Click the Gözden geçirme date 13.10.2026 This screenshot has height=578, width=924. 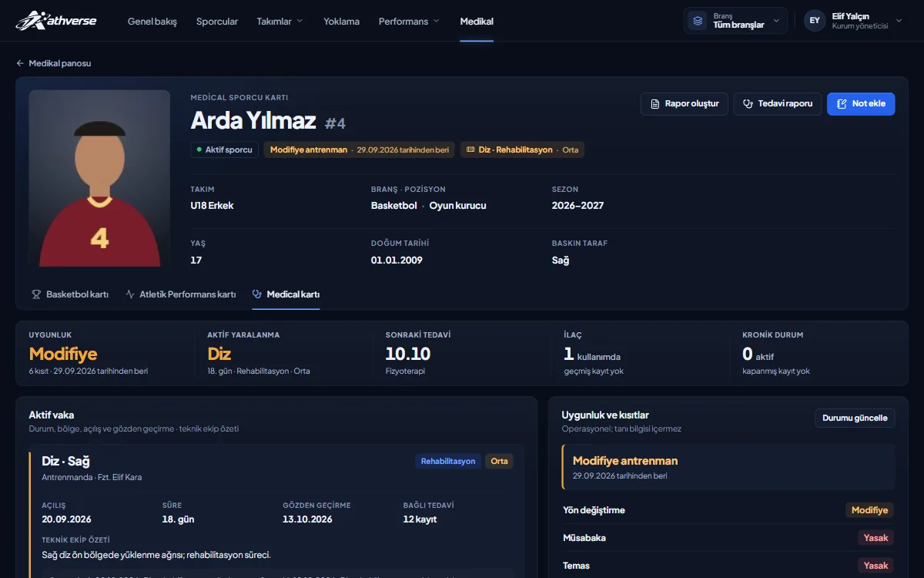pyautogui.click(x=308, y=519)
